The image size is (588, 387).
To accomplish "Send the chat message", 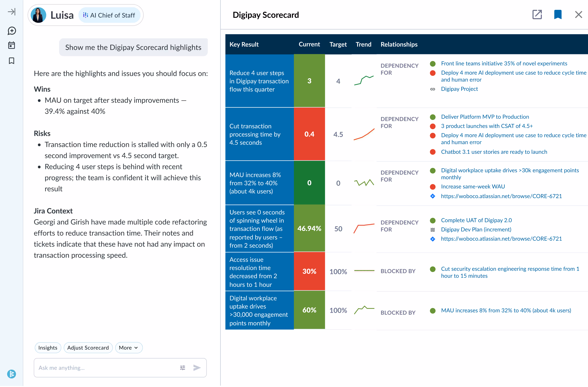I will coord(197,368).
